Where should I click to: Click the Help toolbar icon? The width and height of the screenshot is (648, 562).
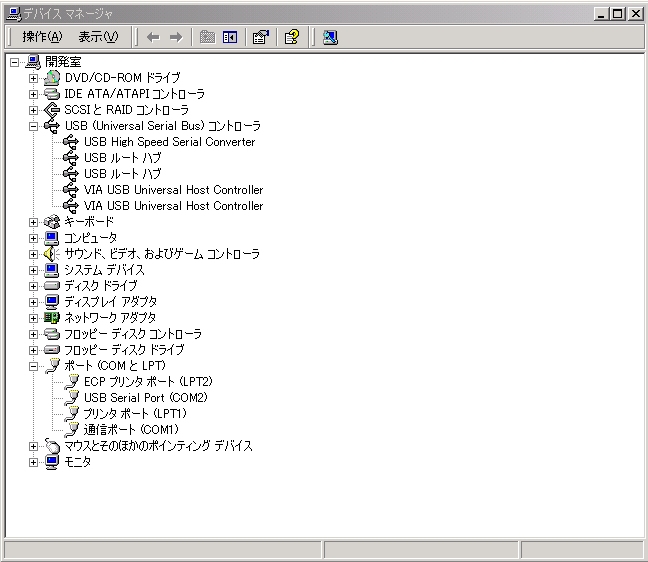pyautogui.click(x=292, y=37)
